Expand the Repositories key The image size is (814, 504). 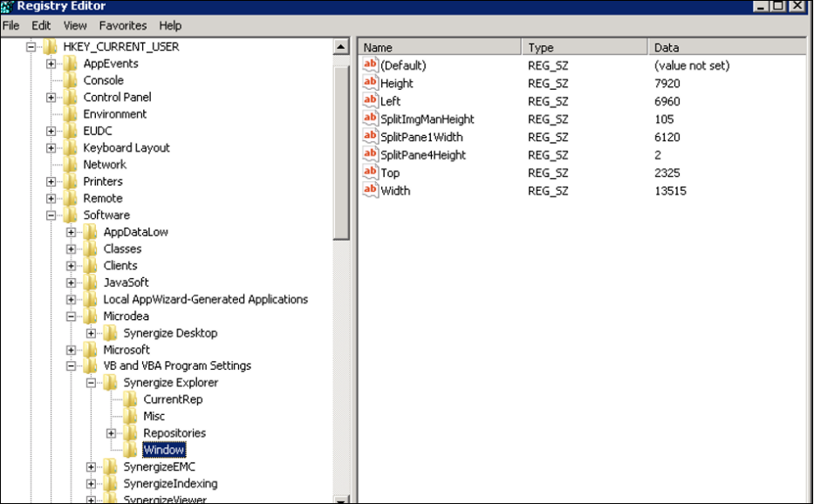[111, 433]
